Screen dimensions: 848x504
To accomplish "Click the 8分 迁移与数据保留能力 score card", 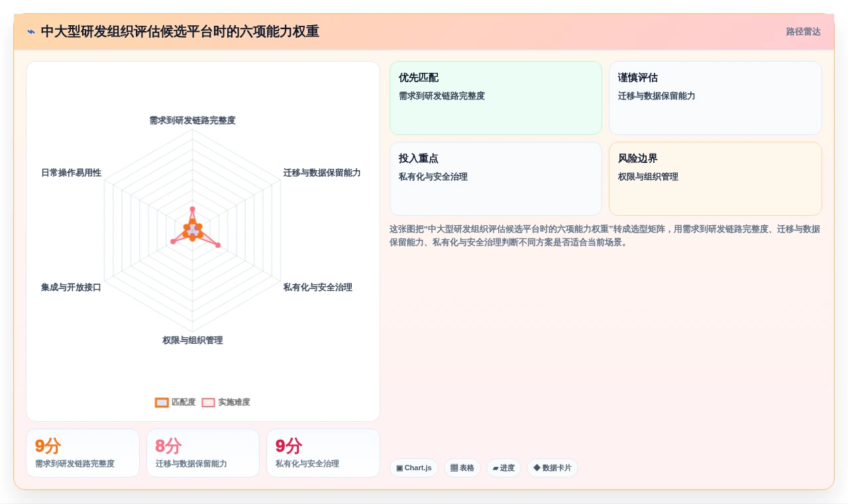I will [x=203, y=453].
